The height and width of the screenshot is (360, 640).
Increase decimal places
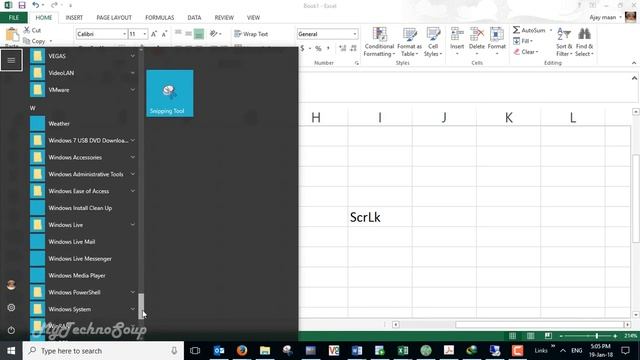click(x=342, y=48)
